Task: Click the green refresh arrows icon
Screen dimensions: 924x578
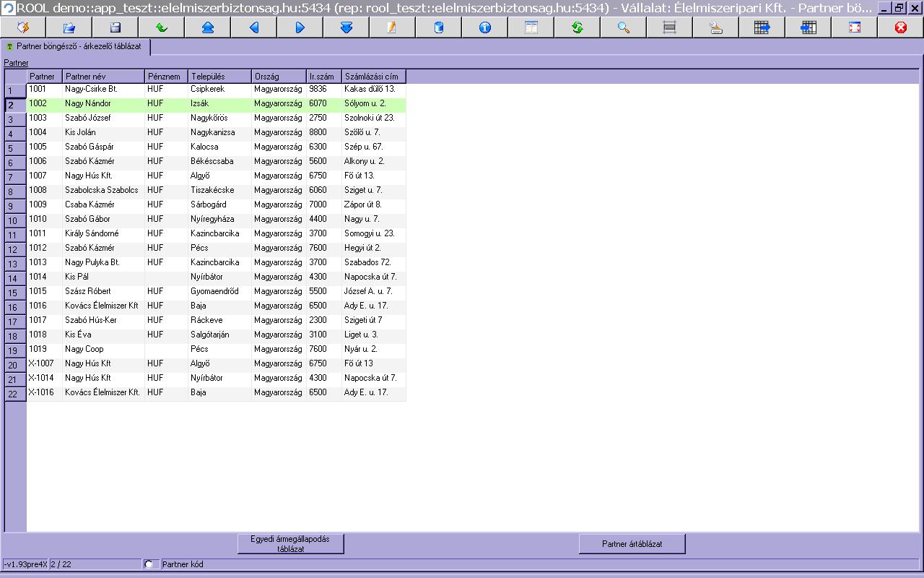Action: pos(577,27)
